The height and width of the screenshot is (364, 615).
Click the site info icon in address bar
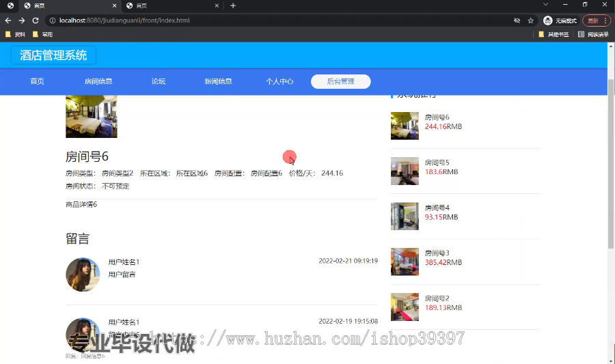click(52, 20)
